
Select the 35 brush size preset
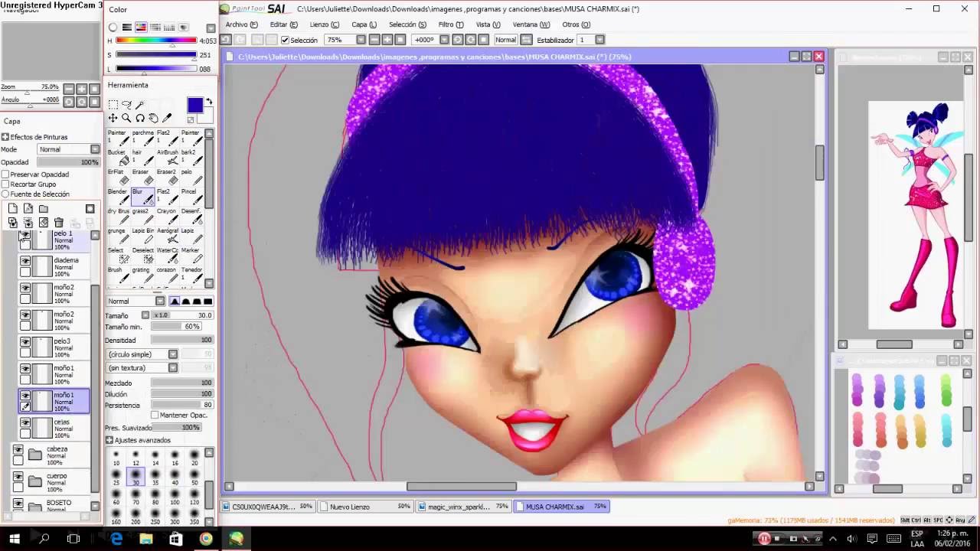[155, 478]
